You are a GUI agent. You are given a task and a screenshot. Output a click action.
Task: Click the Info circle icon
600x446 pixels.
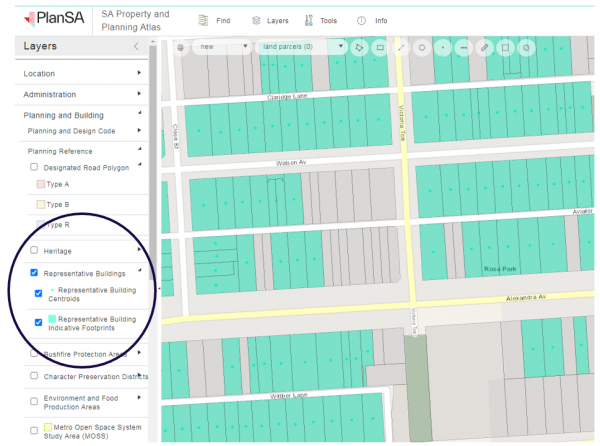(361, 20)
